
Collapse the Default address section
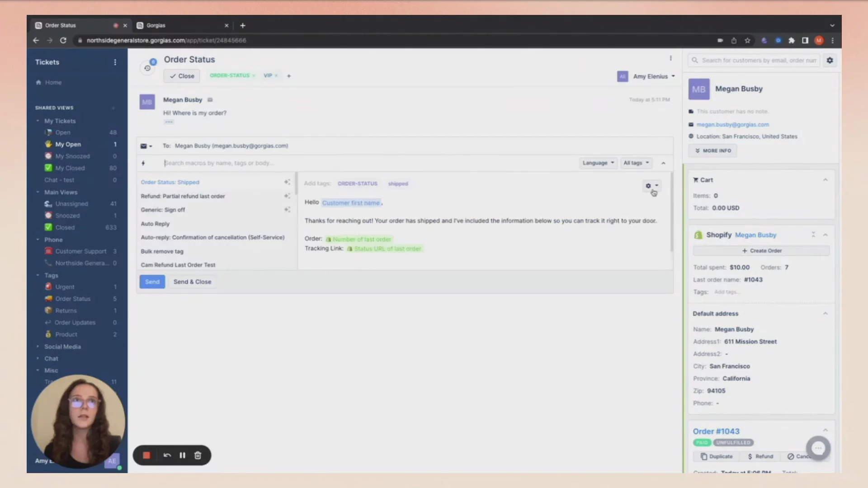(826, 314)
